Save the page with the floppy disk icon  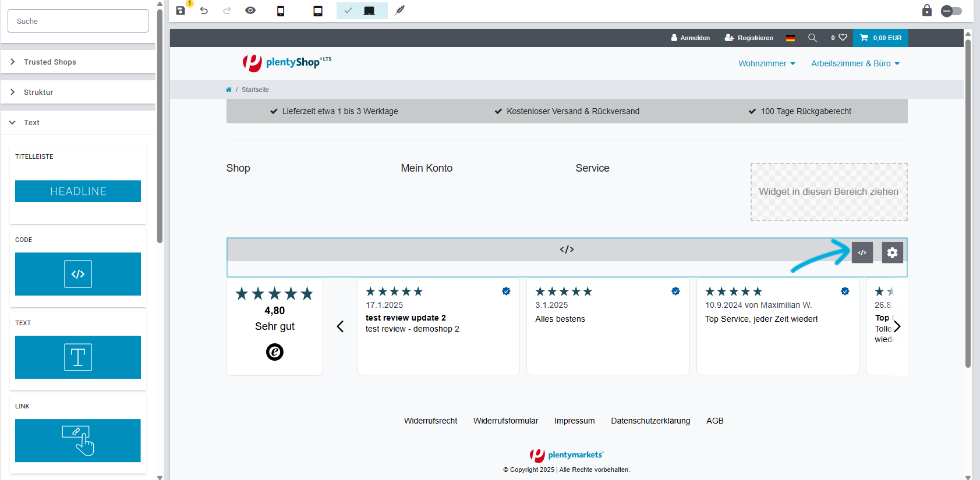point(181,10)
